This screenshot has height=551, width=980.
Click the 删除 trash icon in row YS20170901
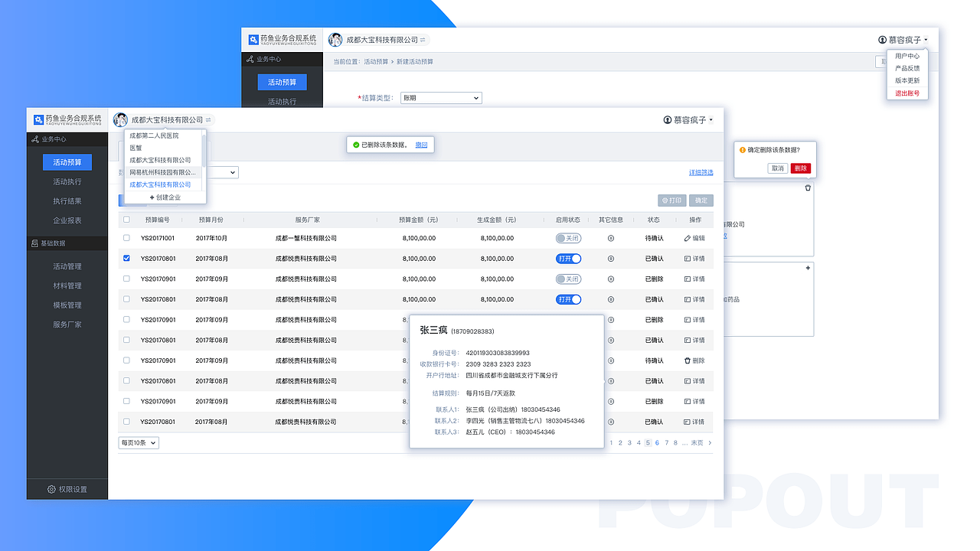click(687, 360)
